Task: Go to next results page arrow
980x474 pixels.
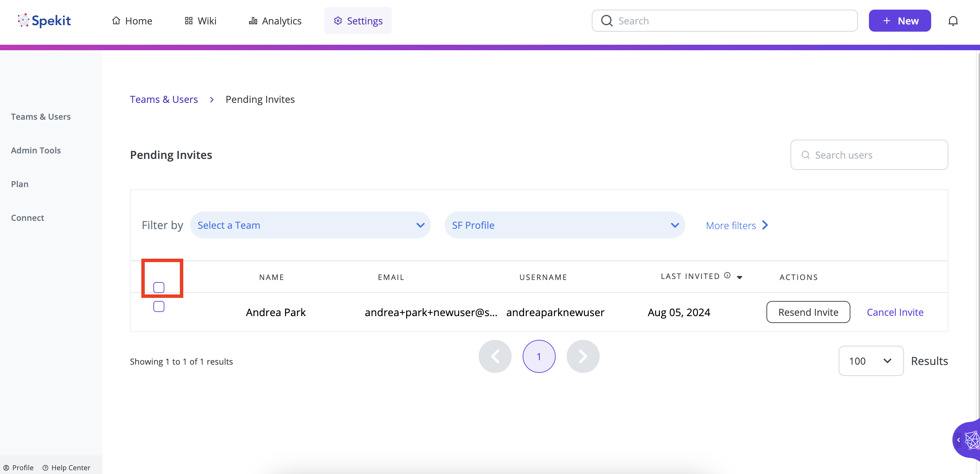Action: (583, 356)
